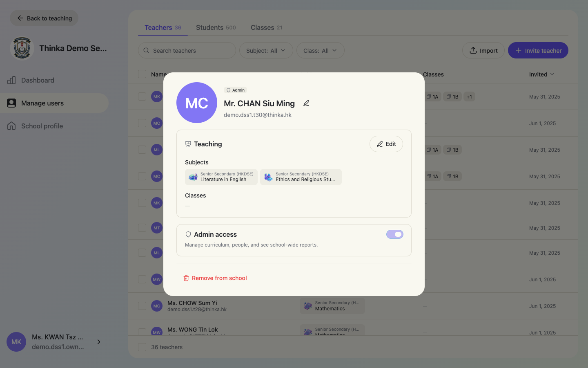Open Manage users in the sidebar

tap(54, 103)
